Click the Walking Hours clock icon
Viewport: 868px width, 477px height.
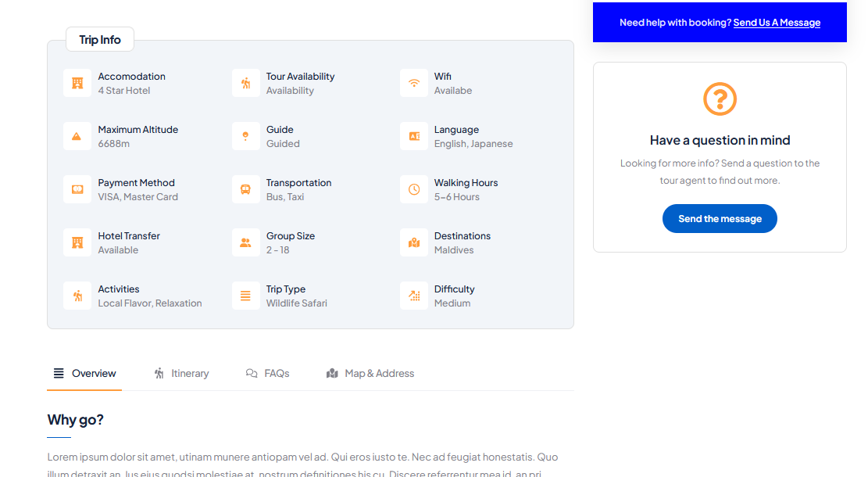[414, 189]
